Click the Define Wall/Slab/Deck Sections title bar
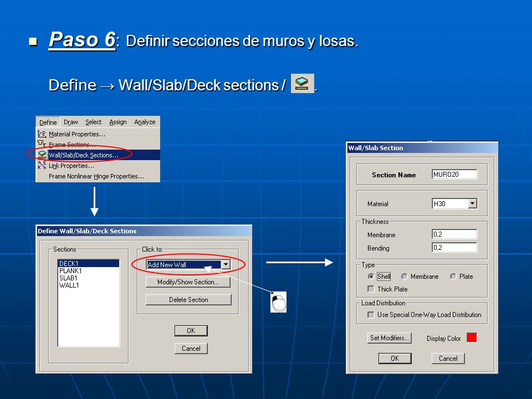 (144, 231)
